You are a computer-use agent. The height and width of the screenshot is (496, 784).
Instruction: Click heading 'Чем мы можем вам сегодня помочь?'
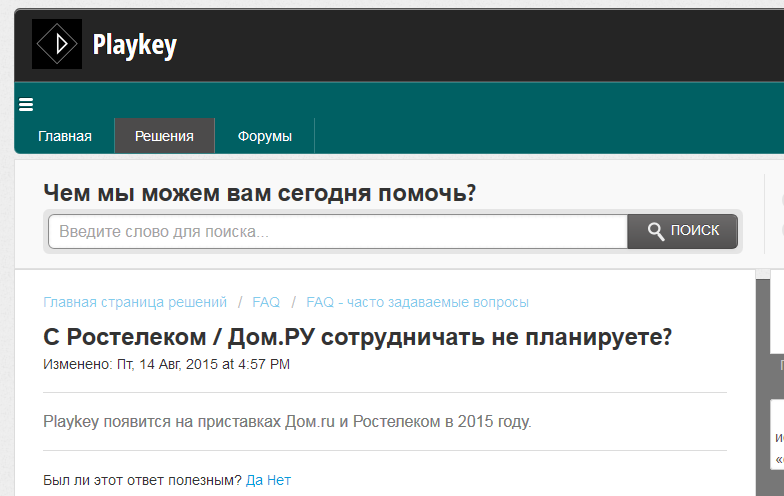(x=260, y=193)
